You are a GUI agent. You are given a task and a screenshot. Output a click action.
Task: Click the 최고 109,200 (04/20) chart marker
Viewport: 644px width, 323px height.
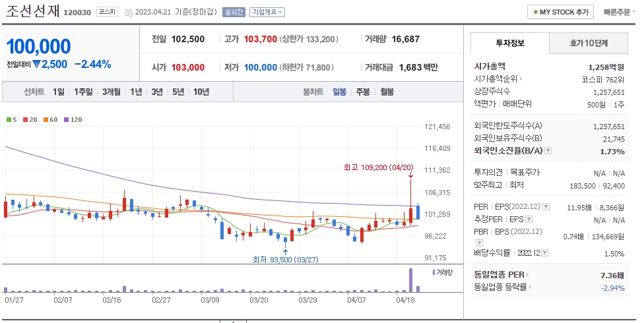(378, 167)
